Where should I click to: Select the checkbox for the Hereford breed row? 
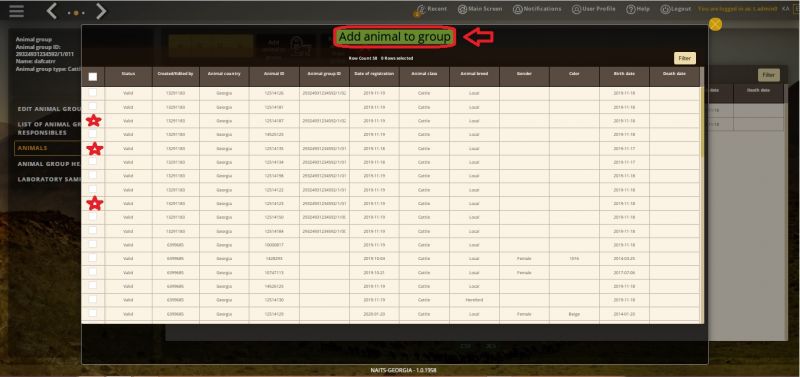(x=92, y=299)
